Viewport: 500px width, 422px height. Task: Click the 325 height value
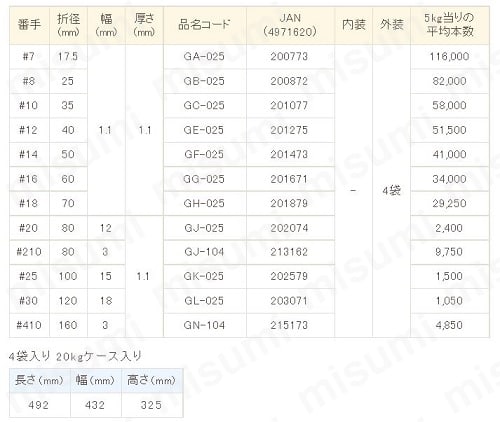point(151,405)
